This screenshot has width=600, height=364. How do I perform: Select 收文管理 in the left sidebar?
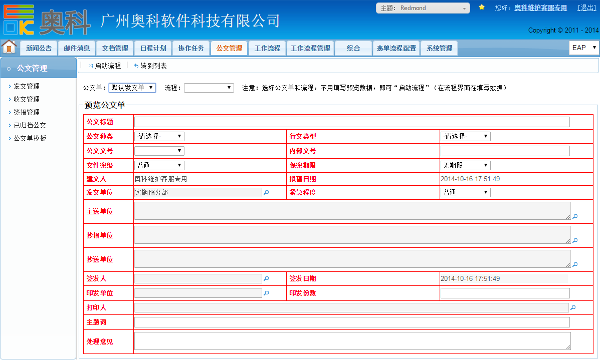(27, 99)
